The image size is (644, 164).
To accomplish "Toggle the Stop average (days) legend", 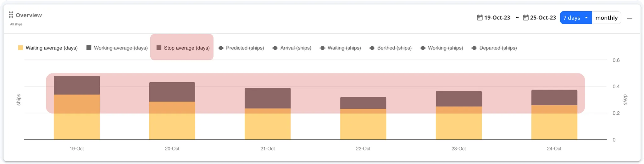I will tap(186, 48).
